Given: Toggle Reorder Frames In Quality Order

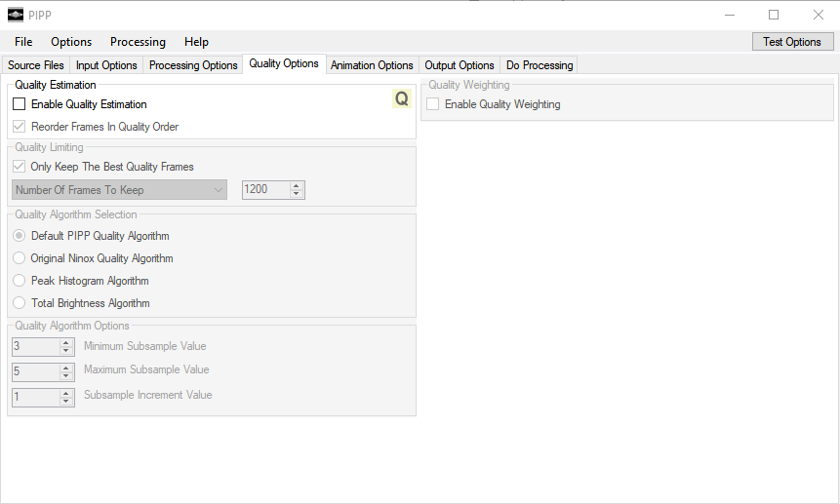Looking at the screenshot, I should pyautogui.click(x=20, y=127).
